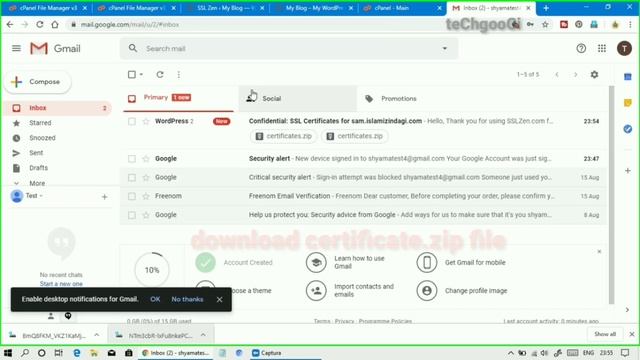Star the Freenom email
This screenshot has height=360, width=640.
(x=146, y=196)
